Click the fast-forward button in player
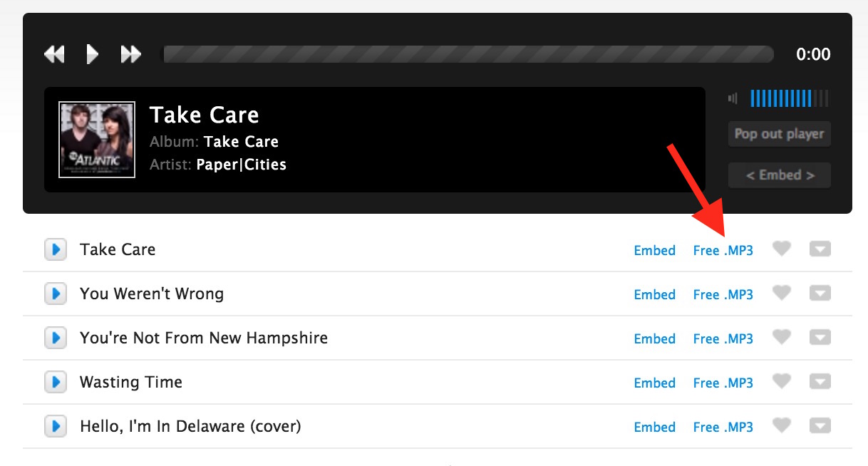Screen dimensions: 868x466 coord(131,54)
